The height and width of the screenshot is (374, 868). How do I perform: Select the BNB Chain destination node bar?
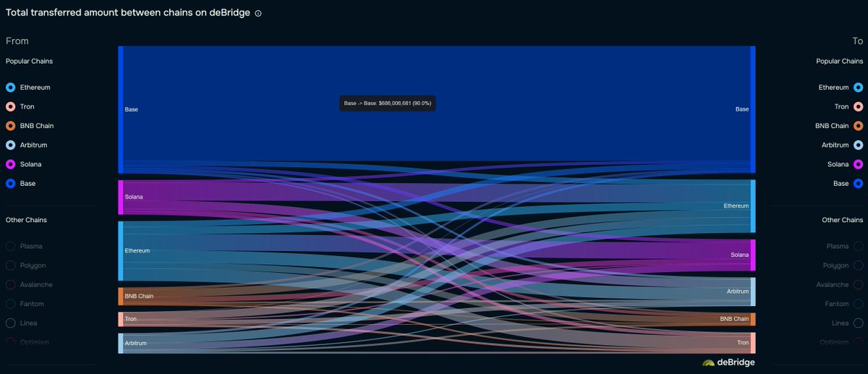pyautogui.click(x=753, y=319)
